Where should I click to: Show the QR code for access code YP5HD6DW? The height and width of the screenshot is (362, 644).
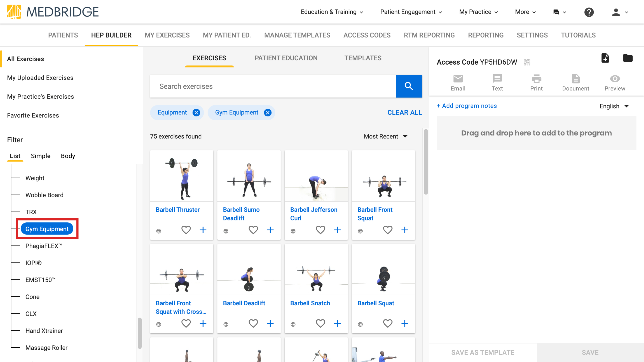click(527, 62)
